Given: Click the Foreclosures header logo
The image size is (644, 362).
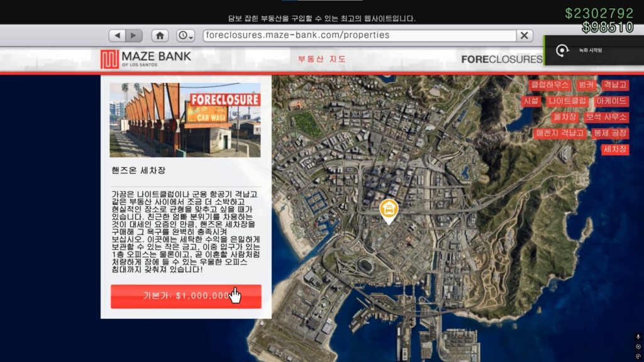Looking at the screenshot, I should pyautogui.click(x=501, y=59).
